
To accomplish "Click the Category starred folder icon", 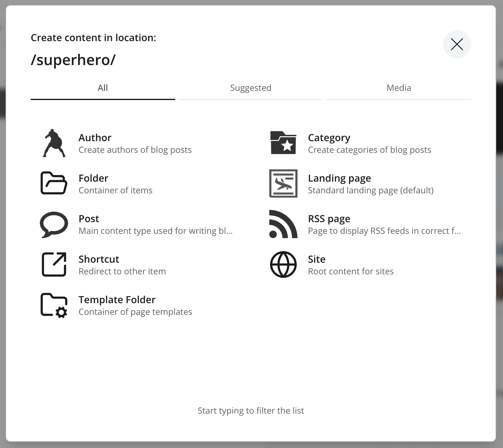I will point(283,143).
